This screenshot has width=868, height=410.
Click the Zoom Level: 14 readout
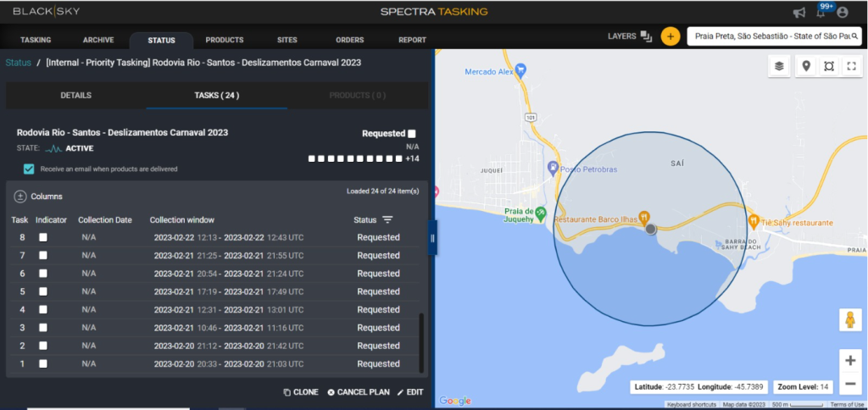click(x=802, y=387)
